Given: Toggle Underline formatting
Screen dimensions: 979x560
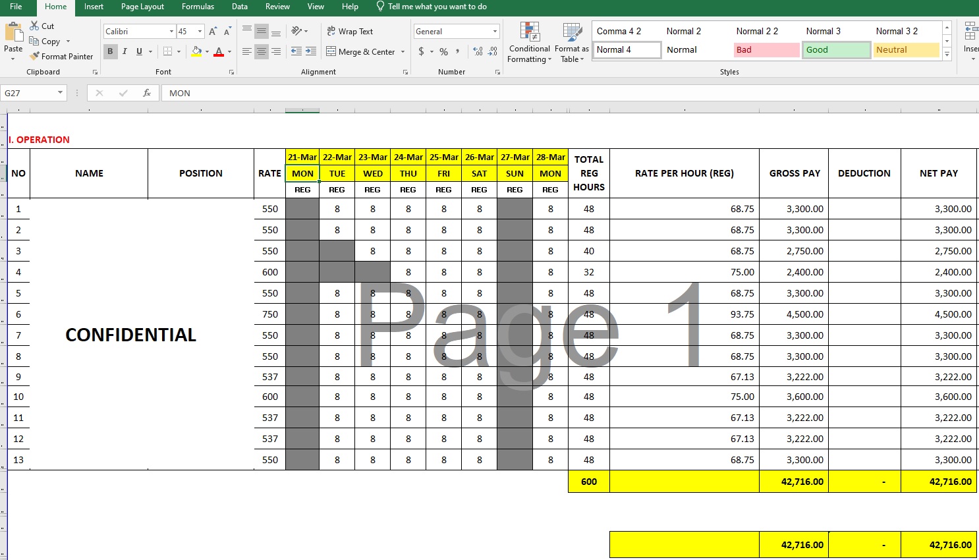Looking at the screenshot, I should (x=139, y=51).
